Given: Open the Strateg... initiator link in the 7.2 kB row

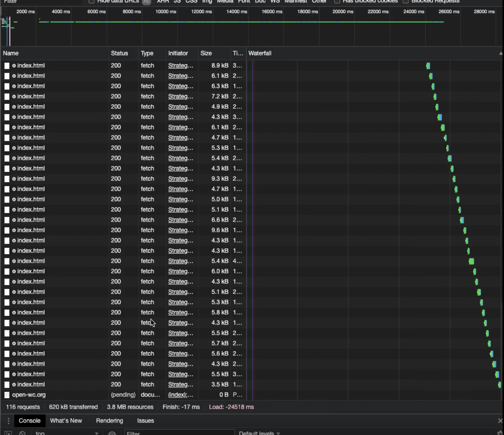Looking at the screenshot, I should [180, 96].
